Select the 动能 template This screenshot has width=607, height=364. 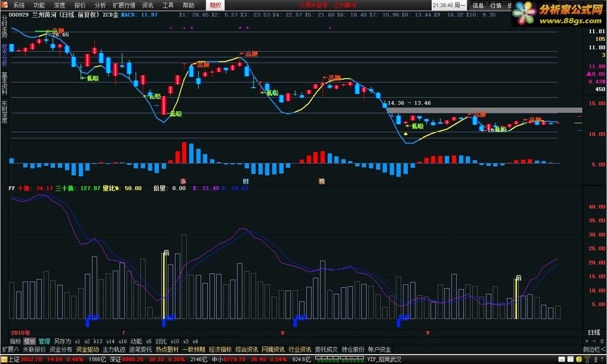click(x=136, y=341)
